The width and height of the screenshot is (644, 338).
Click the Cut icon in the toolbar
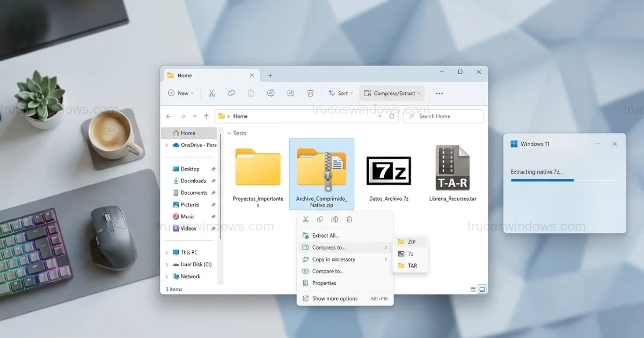coord(211,93)
